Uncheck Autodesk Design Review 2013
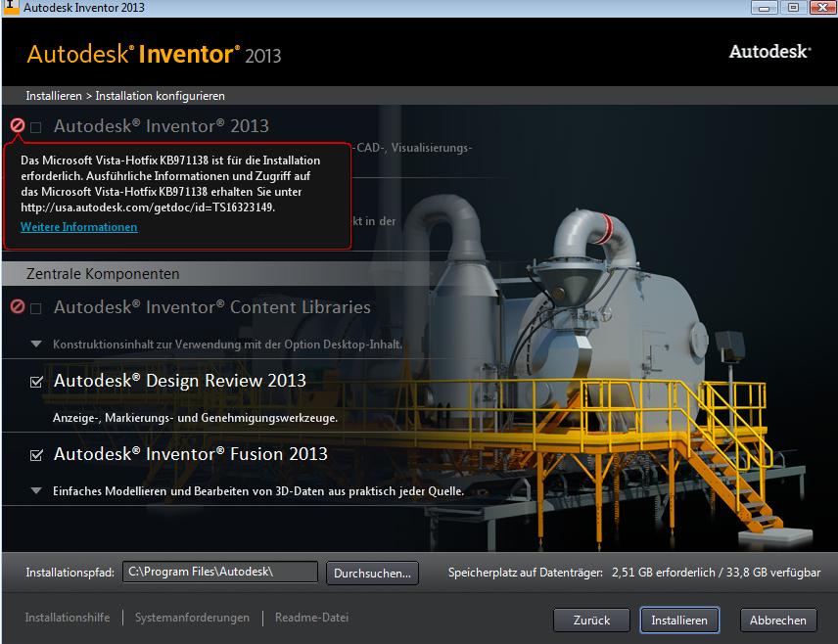 (36, 382)
